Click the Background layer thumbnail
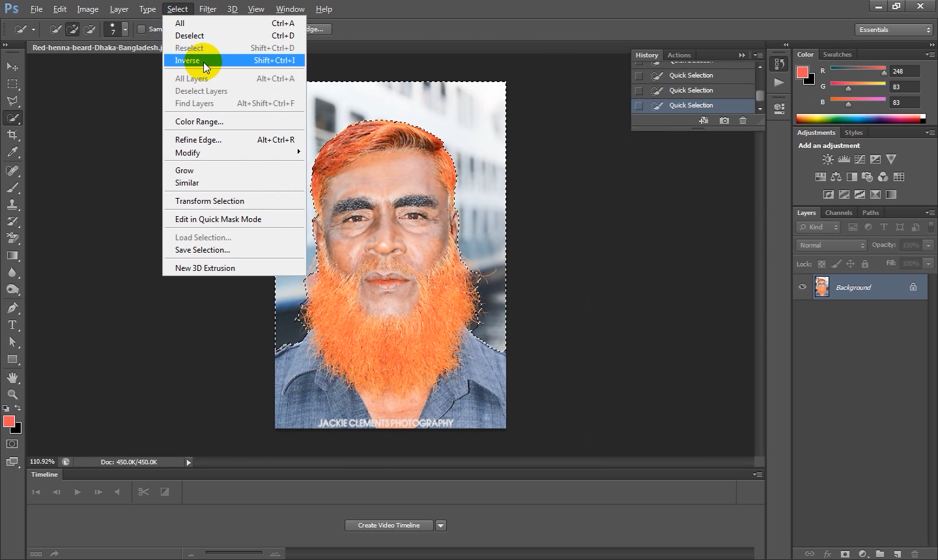Image resolution: width=938 pixels, height=560 pixels. [822, 287]
